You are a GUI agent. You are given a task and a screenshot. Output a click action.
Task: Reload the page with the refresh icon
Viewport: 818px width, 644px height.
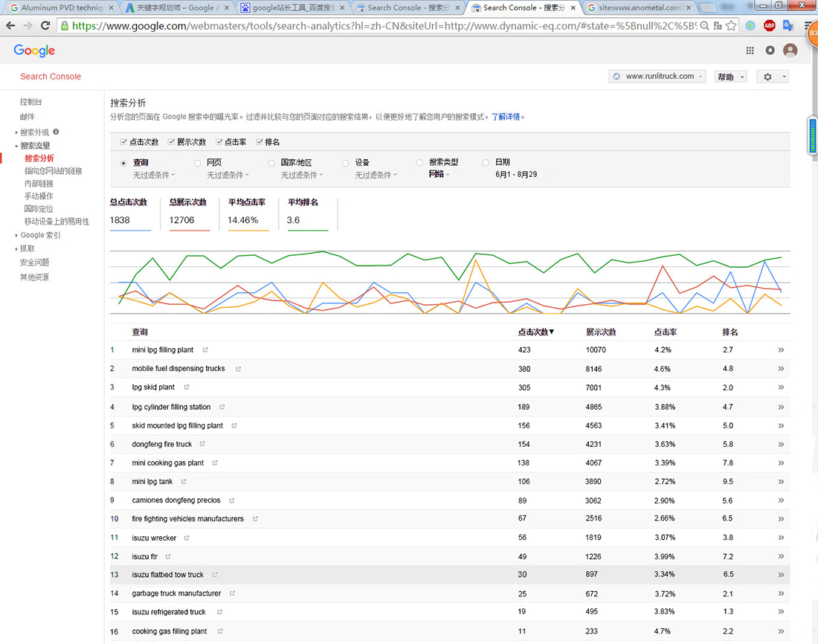(45, 25)
